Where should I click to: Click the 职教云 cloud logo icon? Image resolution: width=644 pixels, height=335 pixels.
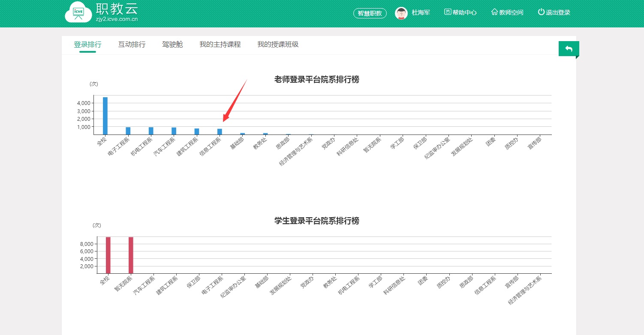78,14
